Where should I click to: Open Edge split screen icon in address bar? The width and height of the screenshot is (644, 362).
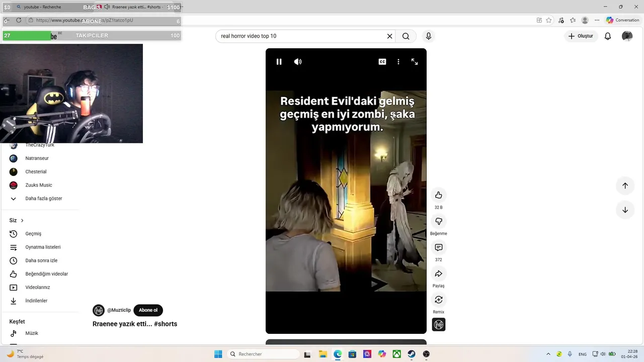[539, 20]
